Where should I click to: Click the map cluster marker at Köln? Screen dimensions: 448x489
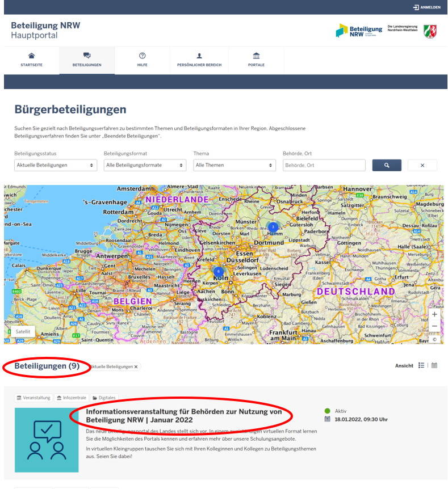coord(219,272)
